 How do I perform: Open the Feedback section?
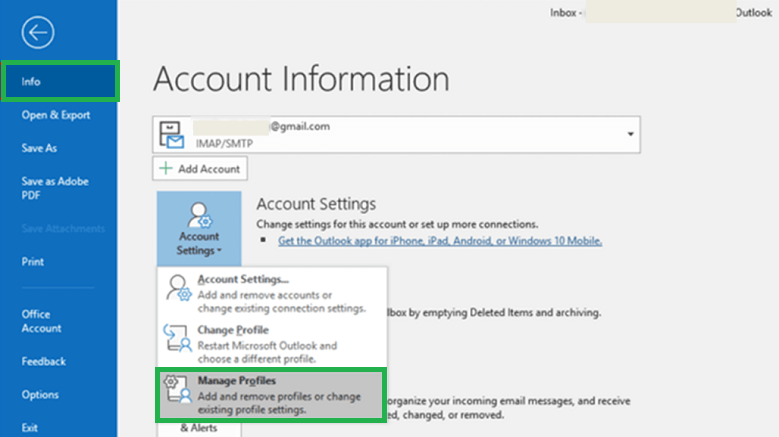[x=44, y=362]
